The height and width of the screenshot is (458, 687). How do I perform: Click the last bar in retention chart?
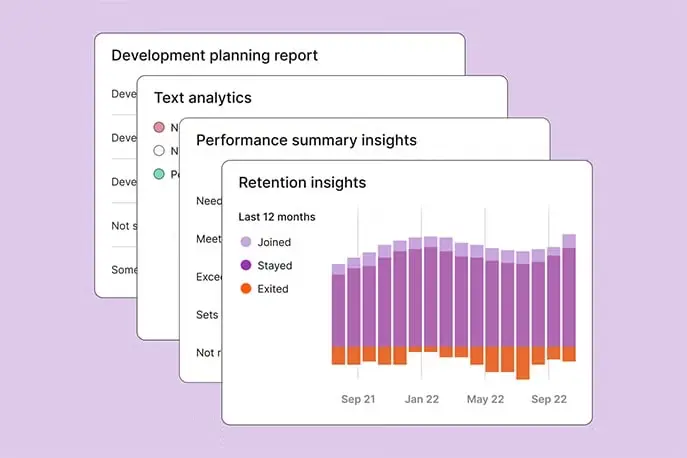(x=569, y=300)
